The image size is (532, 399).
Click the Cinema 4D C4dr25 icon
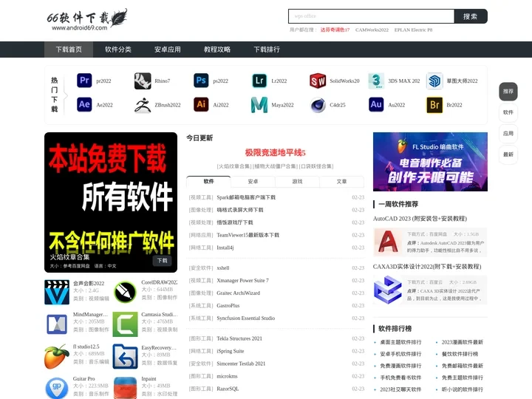pos(318,105)
